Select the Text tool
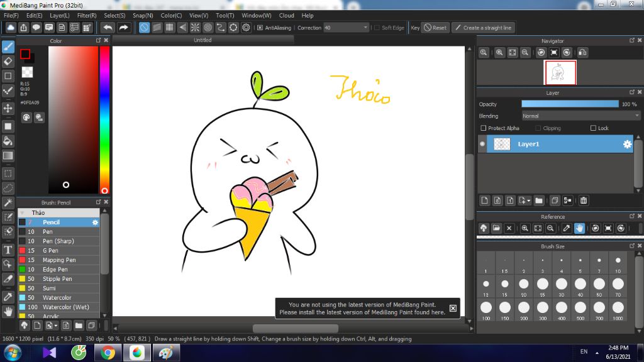This screenshot has height=362, width=644. pos(8,250)
